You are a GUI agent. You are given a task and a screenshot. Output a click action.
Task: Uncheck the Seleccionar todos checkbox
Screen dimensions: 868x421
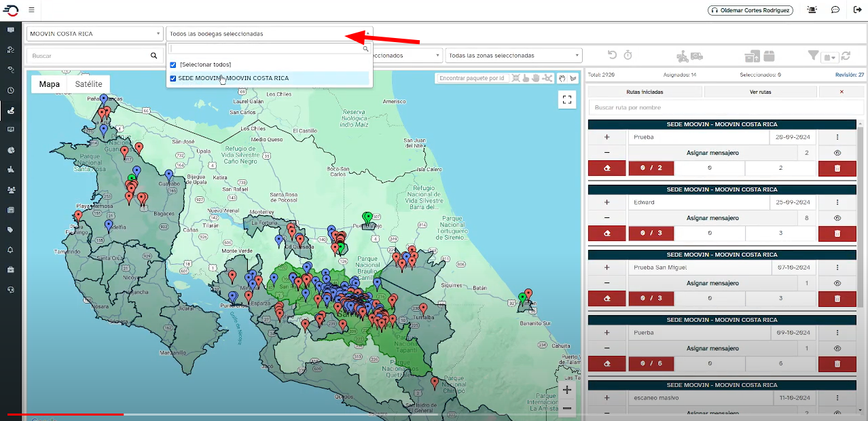tap(173, 65)
